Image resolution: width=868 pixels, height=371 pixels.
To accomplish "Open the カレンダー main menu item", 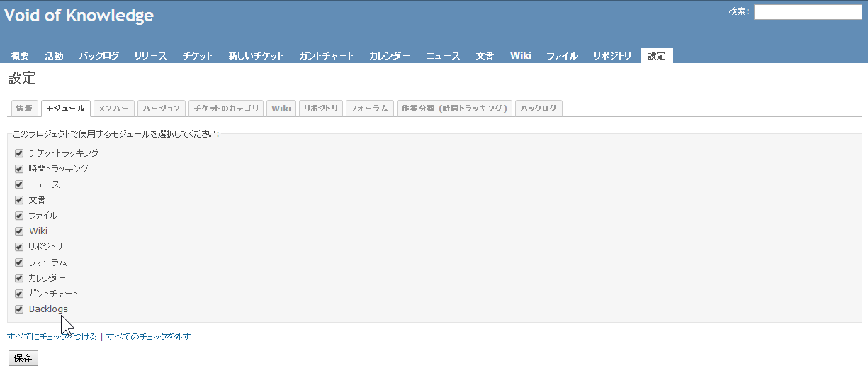I will 390,56.
